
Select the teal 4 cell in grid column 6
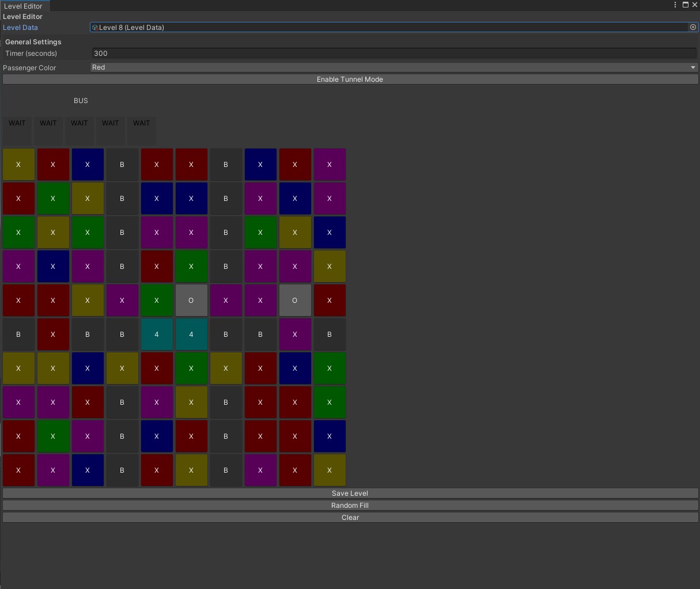pyautogui.click(x=191, y=335)
